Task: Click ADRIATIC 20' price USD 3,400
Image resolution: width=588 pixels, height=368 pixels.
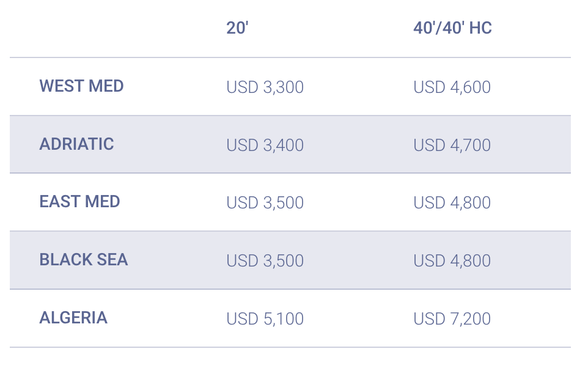Action: coord(265,145)
